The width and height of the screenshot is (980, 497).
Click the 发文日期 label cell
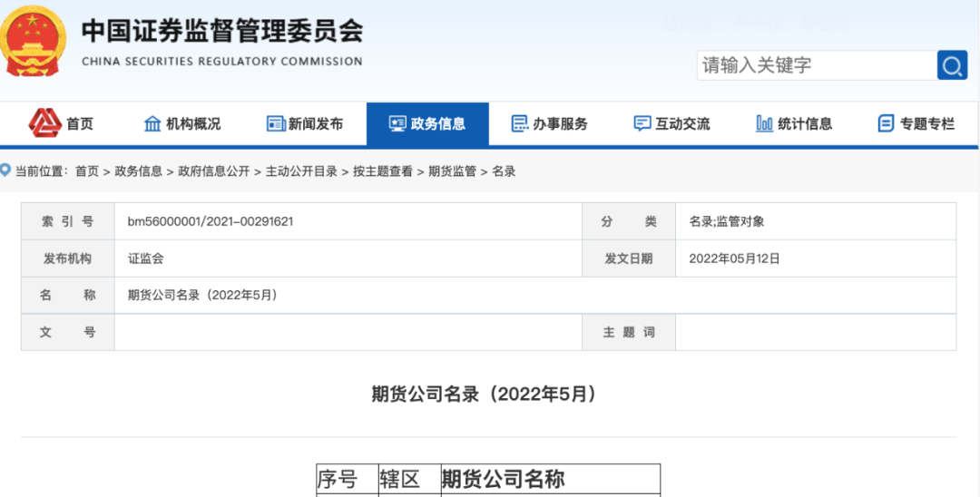point(629,258)
